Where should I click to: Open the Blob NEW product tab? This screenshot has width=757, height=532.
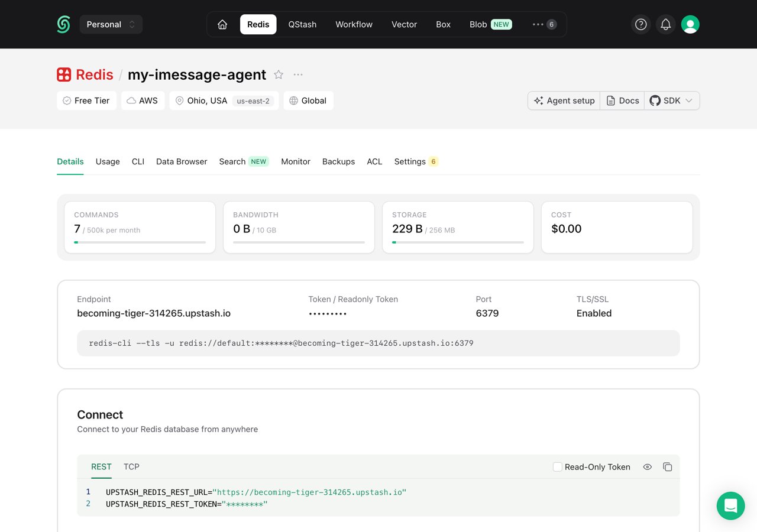click(491, 24)
